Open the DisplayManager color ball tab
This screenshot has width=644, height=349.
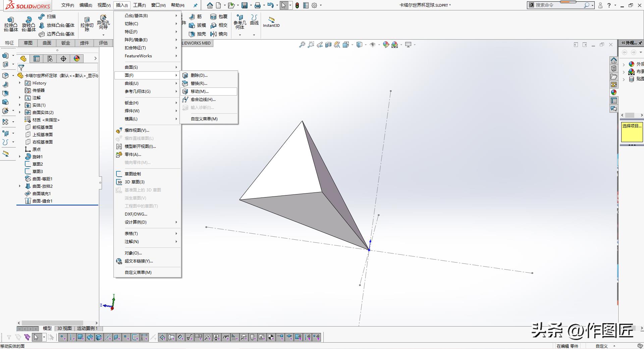pyautogui.click(x=77, y=59)
